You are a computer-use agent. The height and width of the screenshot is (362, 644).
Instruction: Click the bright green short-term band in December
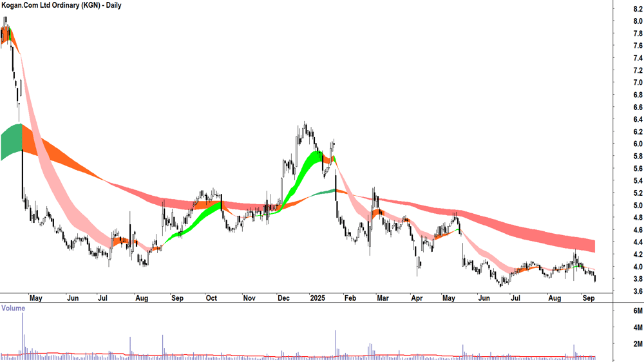302,173
